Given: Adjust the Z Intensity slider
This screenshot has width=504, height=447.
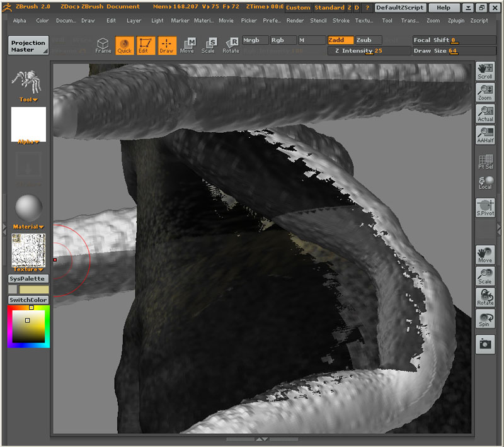Looking at the screenshot, I should coord(369,51).
